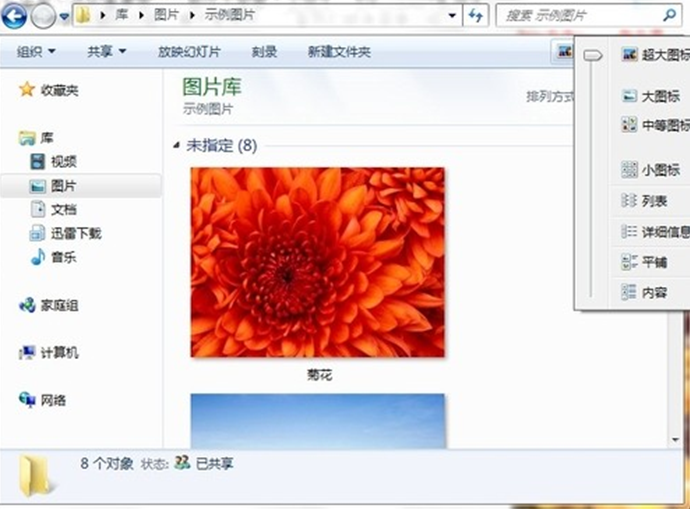Screen dimensions: 690x509
Task: Click the search magnifier icon
Action: (x=669, y=16)
